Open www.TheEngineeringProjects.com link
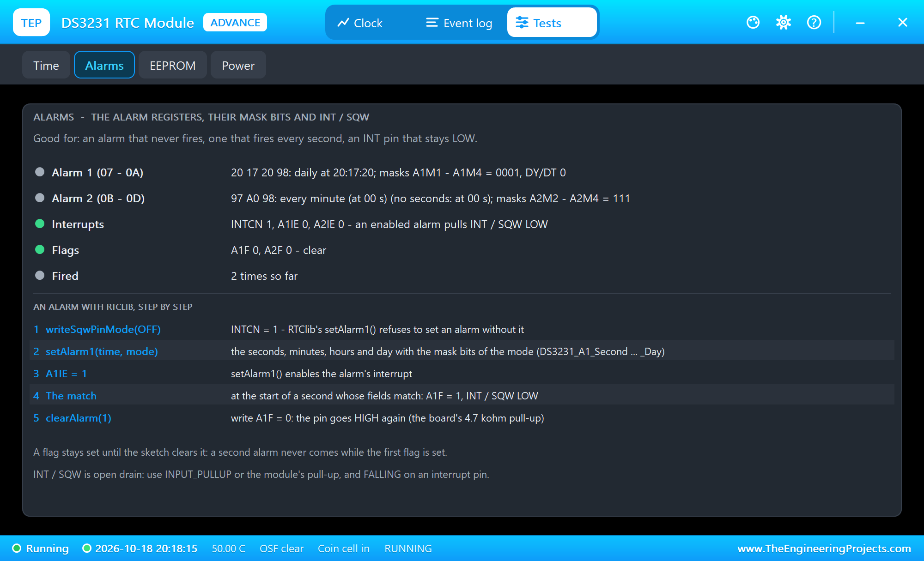 point(824,549)
